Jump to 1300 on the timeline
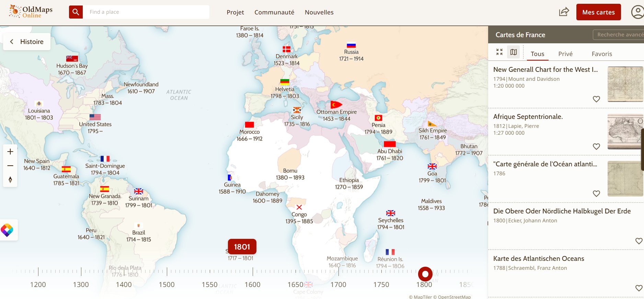The height and width of the screenshot is (299, 644). click(x=81, y=285)
